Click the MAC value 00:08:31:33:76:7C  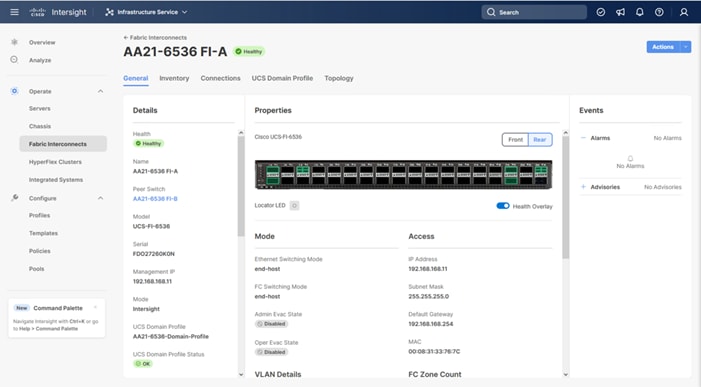pos(434,352)
